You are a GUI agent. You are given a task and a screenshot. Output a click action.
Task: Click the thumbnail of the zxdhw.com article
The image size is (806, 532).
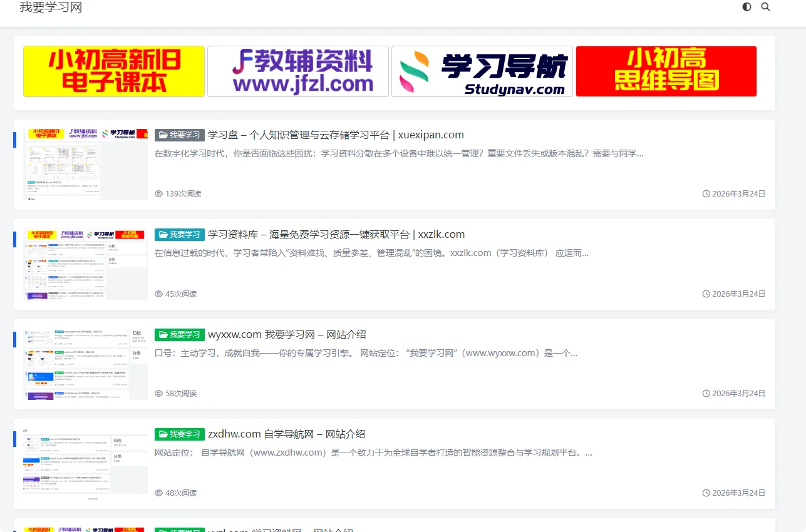(86, 463)
